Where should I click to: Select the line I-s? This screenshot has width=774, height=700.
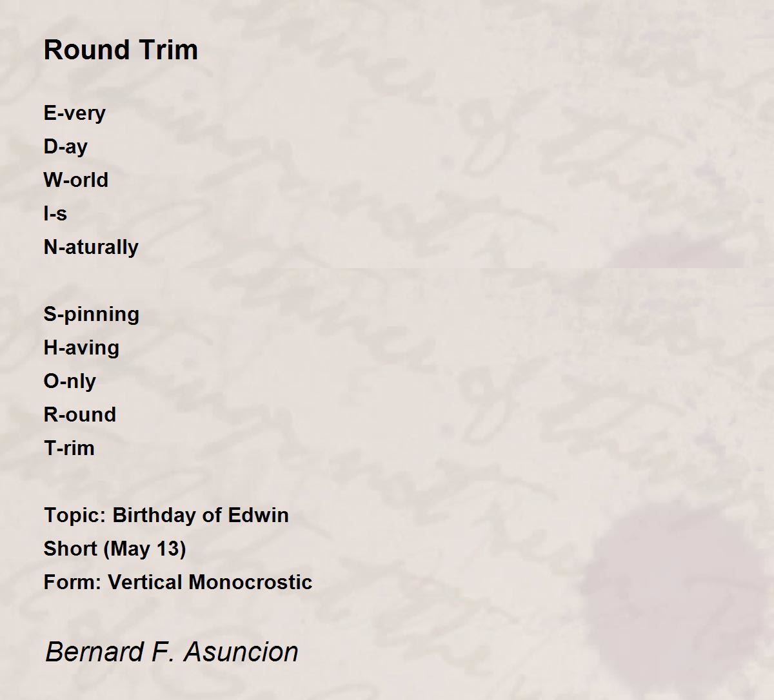click(x=55, y=213)
